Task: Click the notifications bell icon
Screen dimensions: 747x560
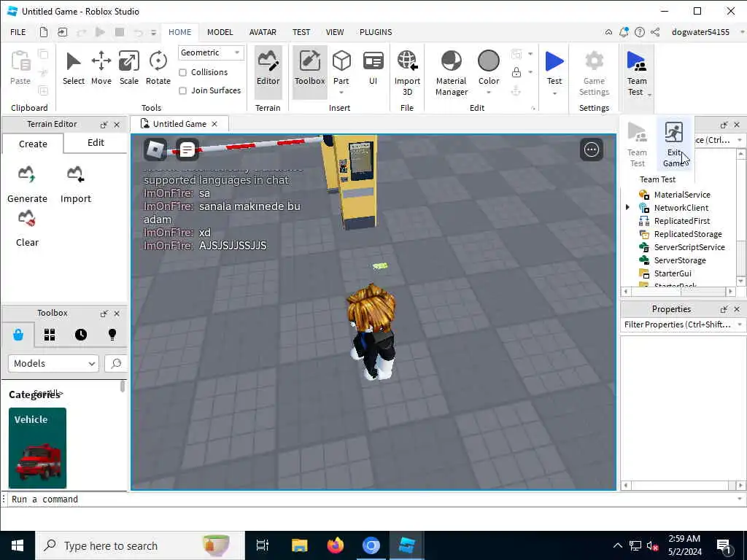Action: [x=624, y=32]
